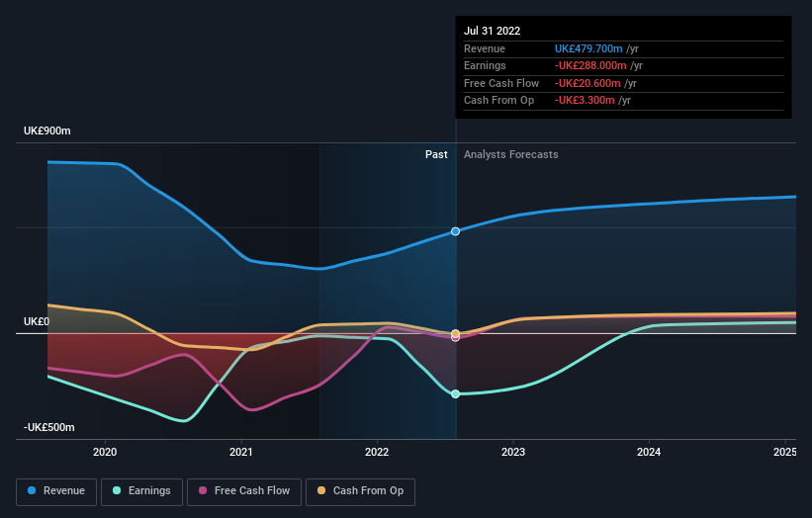This screenshot has height=518, width=812.
Task: Click the UK£900m y-axis label
Action: click(47, 130)
